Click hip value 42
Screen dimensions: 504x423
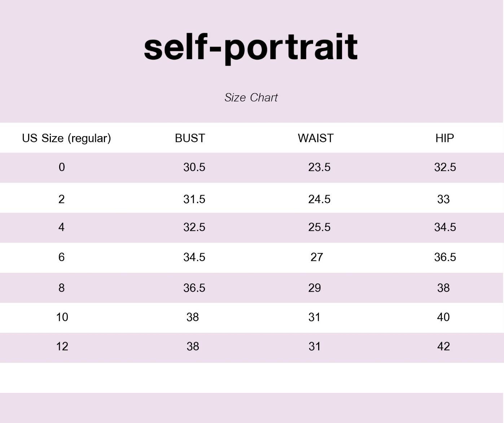(443, 346)
